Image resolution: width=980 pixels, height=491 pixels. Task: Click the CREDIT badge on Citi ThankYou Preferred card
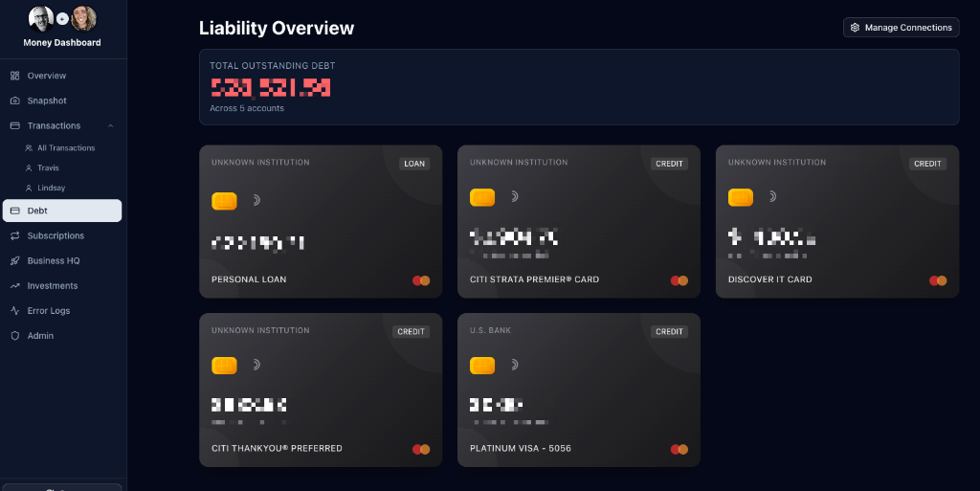click(x=412, y=332)
